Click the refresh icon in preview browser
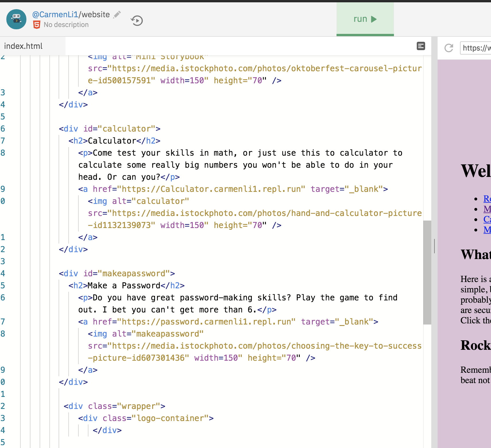 (449, 48)
